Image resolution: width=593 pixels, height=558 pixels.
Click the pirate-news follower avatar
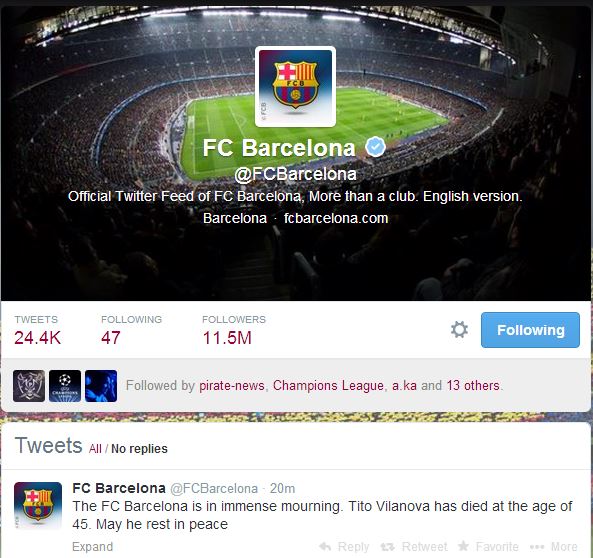click(29, 386)
